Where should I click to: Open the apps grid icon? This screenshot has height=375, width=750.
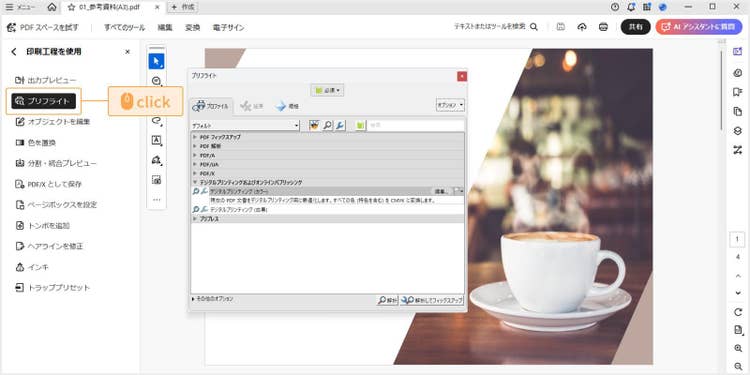(647, 7)
